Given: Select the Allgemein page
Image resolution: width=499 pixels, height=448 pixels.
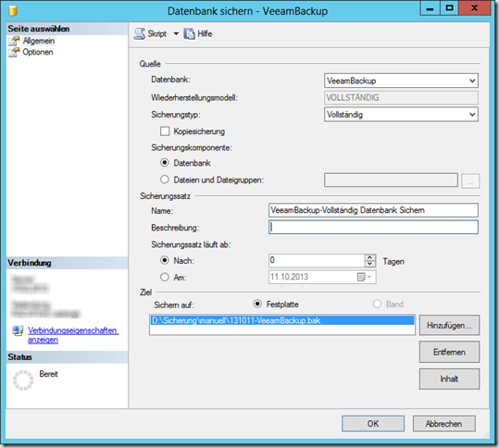Looking at the screenshot, I should 39,41.
